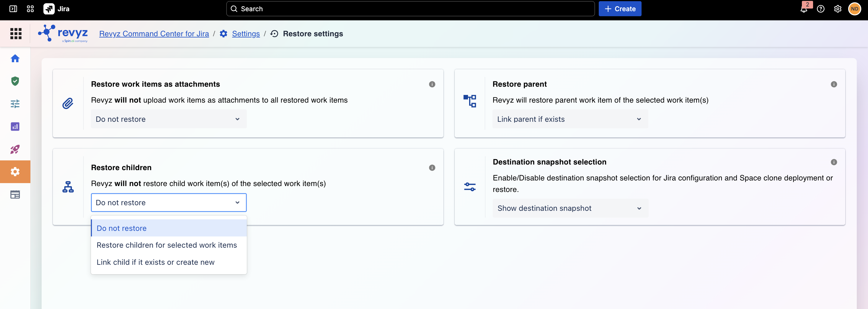Open the attachments Do not restore dropdown
The image size is (868, 309).
169,119
